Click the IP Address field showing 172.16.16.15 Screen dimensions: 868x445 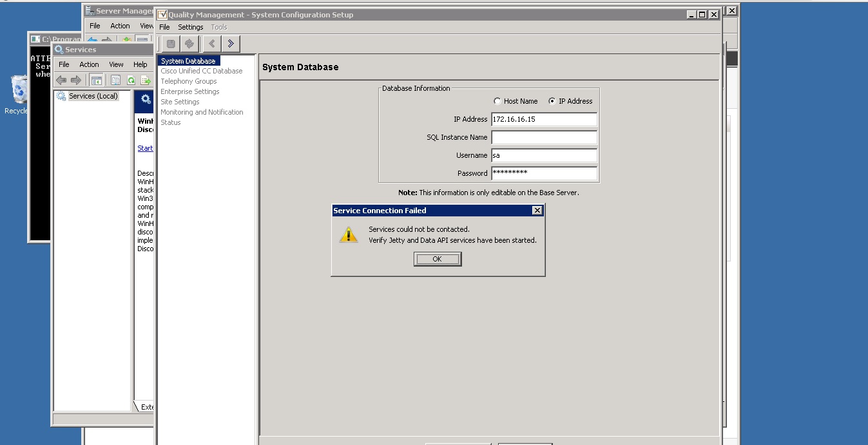(544, 119)
